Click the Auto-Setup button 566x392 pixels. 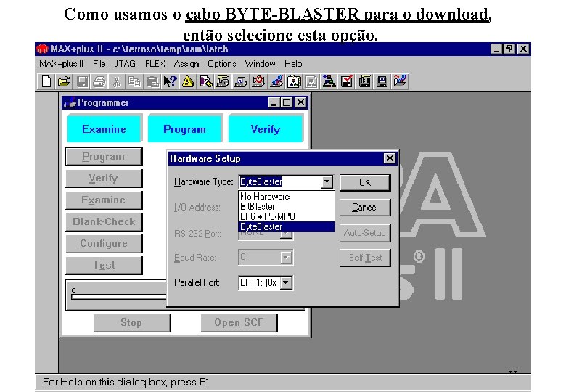pos(365,233)
